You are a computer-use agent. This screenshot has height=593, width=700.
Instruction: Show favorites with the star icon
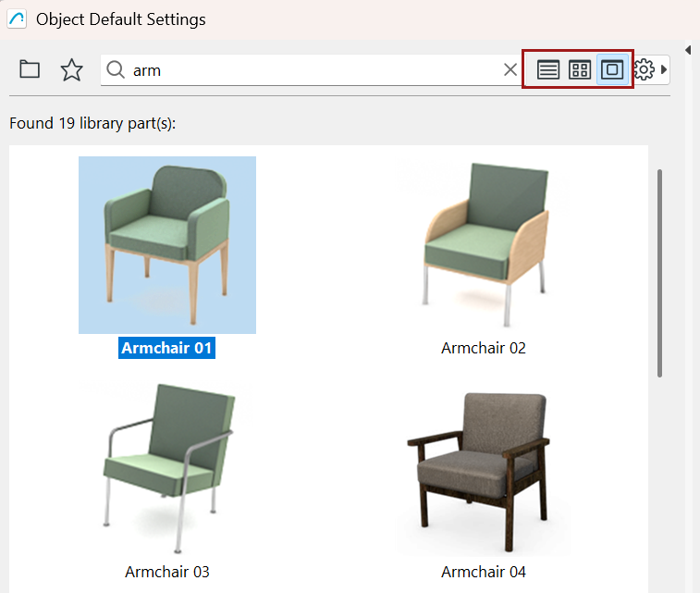point(71,69)
